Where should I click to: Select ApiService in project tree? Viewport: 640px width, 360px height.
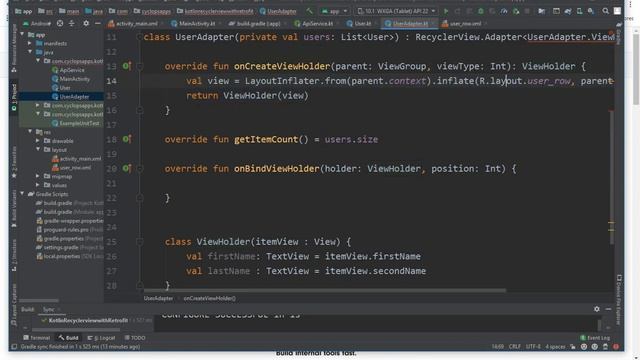click(x=72, y=70)
